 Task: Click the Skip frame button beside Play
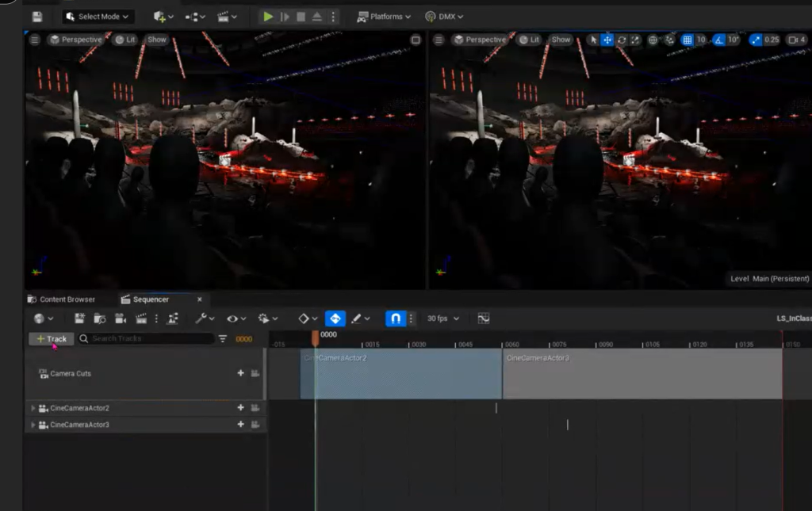(285, 17)
